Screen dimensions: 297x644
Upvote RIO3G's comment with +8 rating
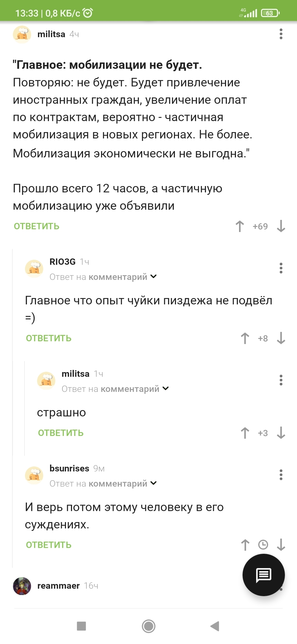coord(245,338)
